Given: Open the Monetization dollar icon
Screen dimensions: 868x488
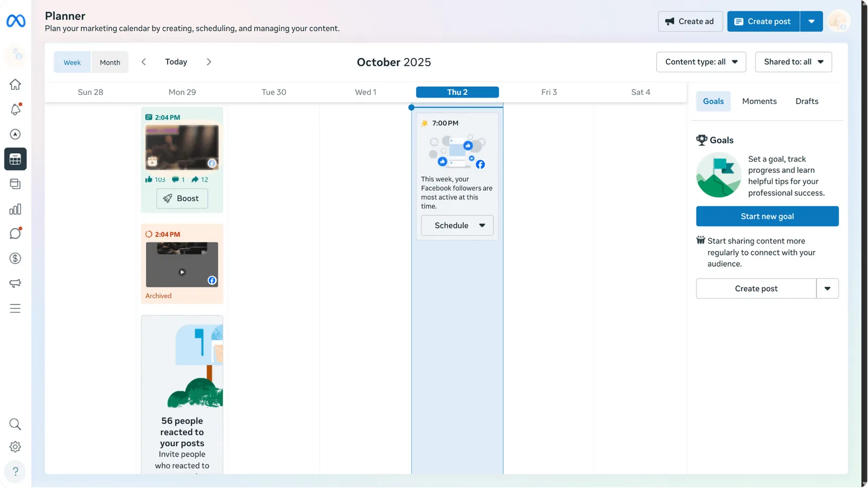Looking at the screenshot, I should coord(15,259).
